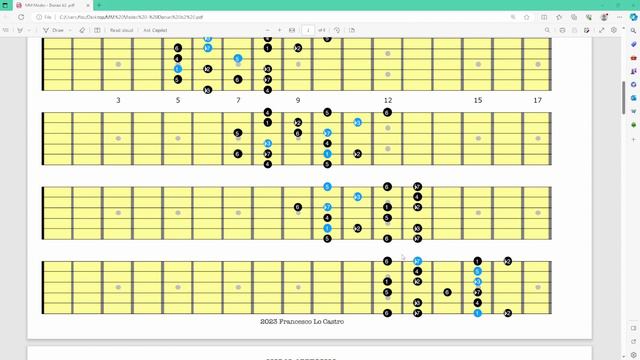This screenshot has height=360, width=640.
Task: Open the sidebar shopping tag icon
Action: click(633, 44)
